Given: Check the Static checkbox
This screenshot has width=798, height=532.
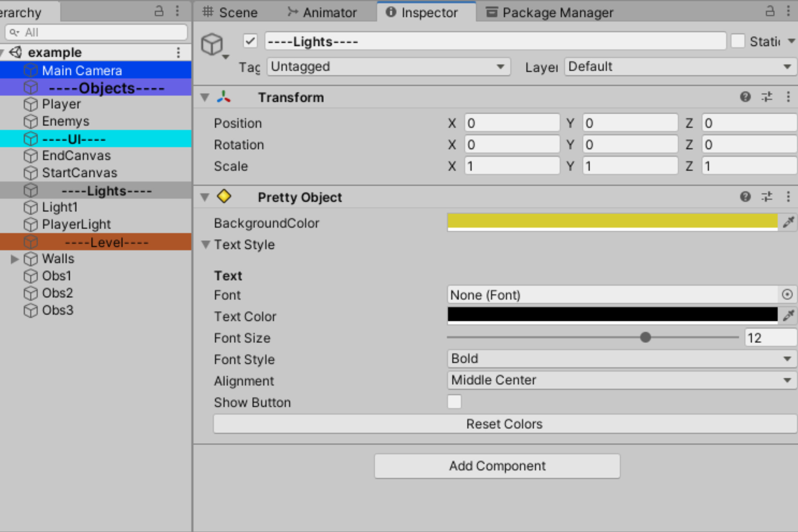Looking at the screenshot, I should pos(739,41).
